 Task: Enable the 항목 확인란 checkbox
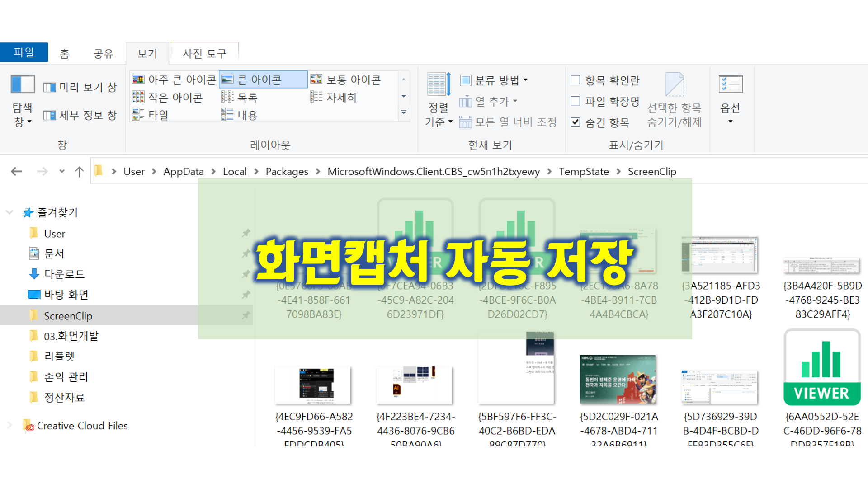point(576,80)
